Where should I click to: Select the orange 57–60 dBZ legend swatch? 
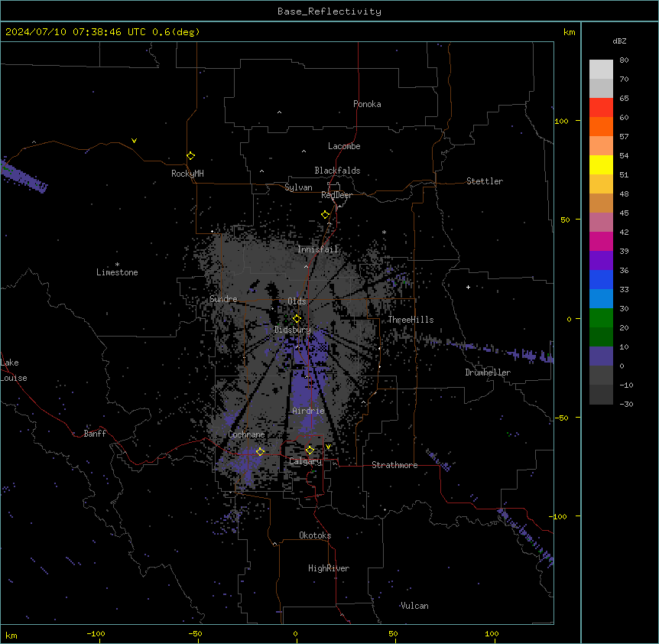click(x=601, y=126)
